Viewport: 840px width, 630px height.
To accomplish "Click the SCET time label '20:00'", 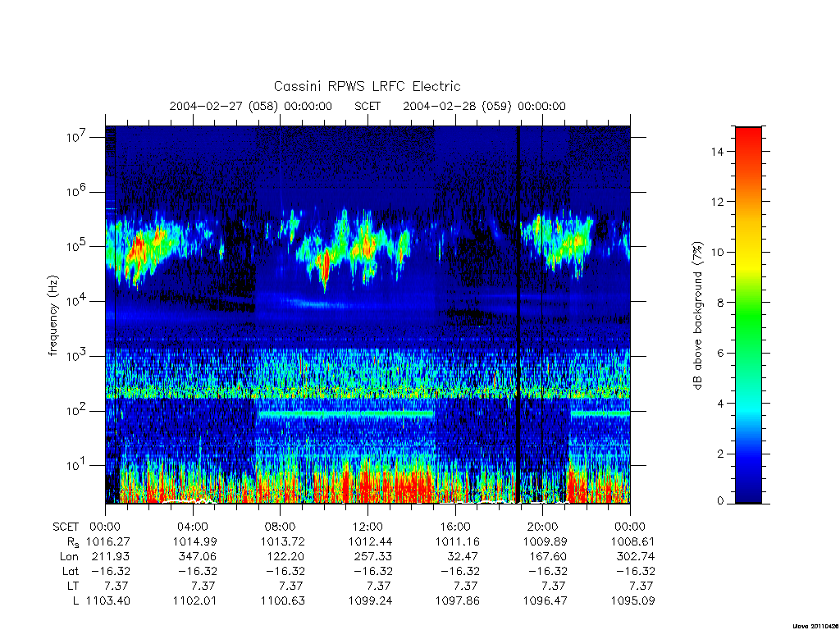I will click(x=543, y=527).
